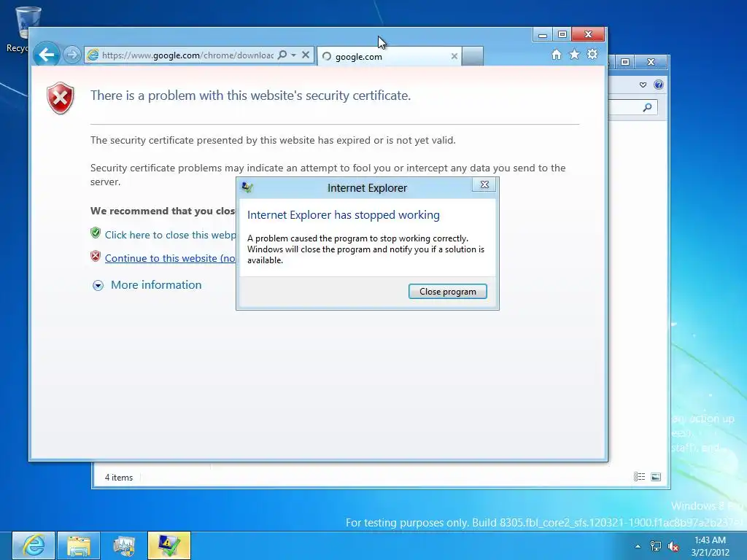Click Help icon in the background Explorer window
Image resolution: width=747 pixels, height=560 pixels.
tap(659, 85)
